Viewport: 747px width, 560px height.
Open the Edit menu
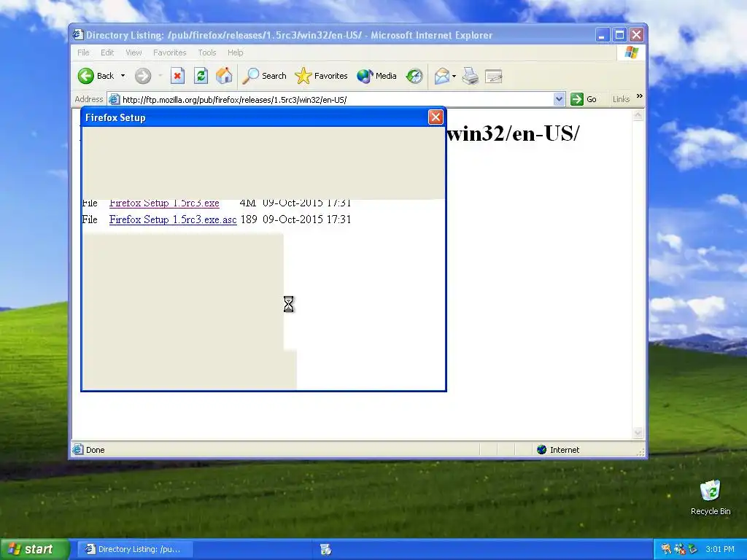[107, 52]
